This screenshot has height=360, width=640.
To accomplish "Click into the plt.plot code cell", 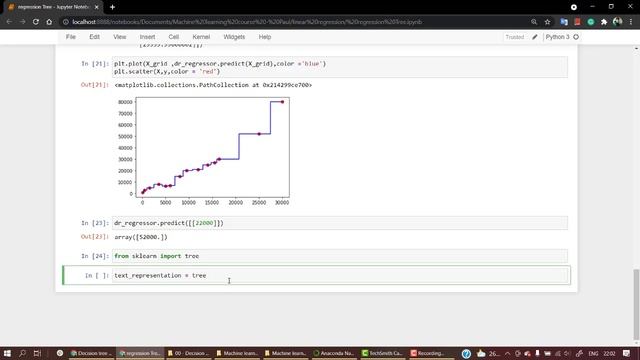I will click(340, 67).
